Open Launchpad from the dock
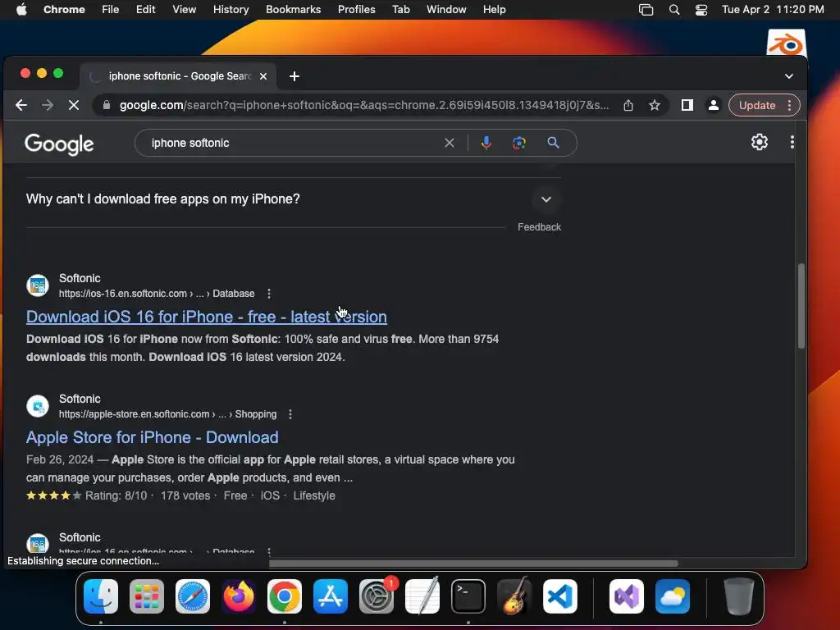 tap(147, 596)
